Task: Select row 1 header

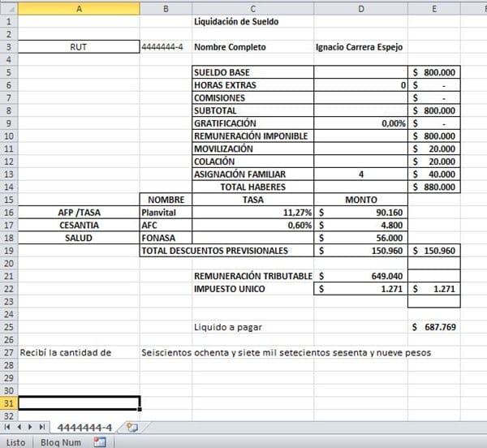Action: pyautogui.click(x=9, y=21)
